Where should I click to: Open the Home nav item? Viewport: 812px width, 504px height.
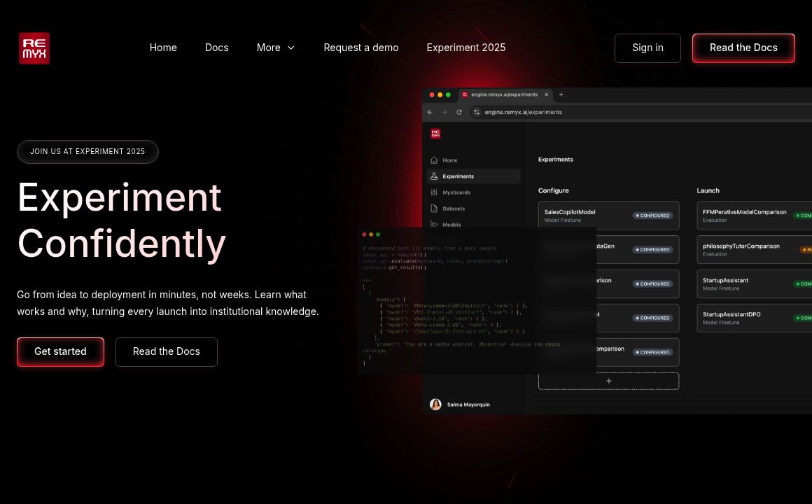click(163, 48)
